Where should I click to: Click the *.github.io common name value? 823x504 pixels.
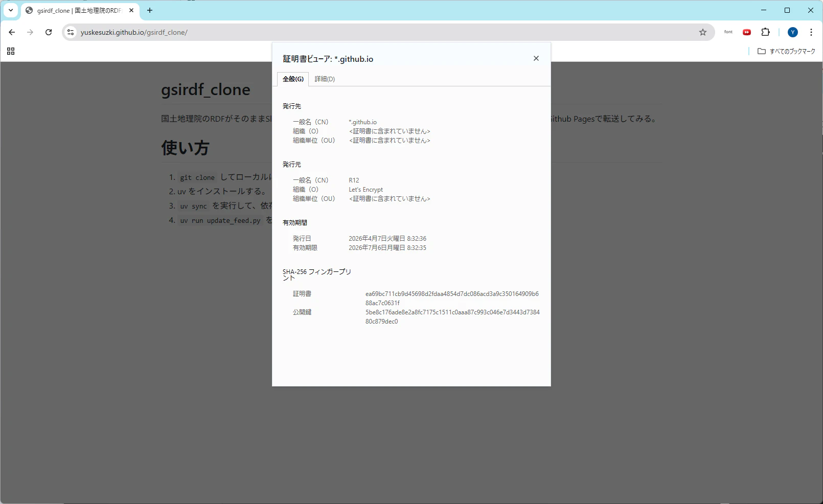point(363,122)
